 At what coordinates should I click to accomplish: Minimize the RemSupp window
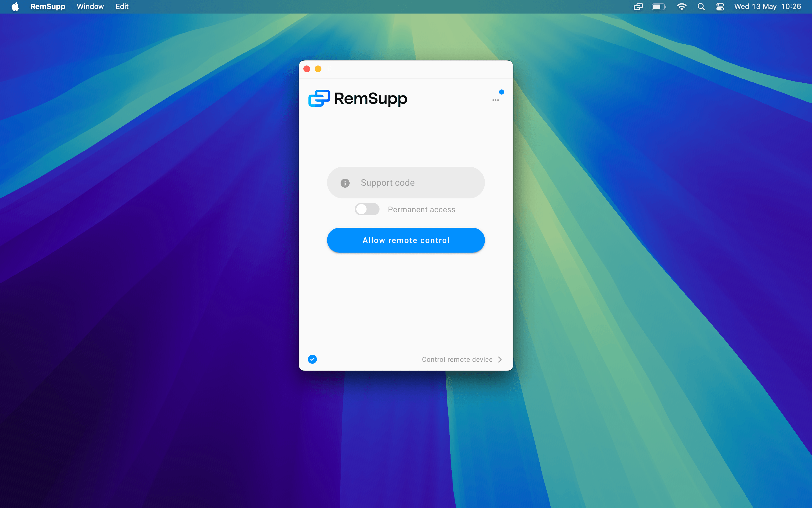click(318, 69)
